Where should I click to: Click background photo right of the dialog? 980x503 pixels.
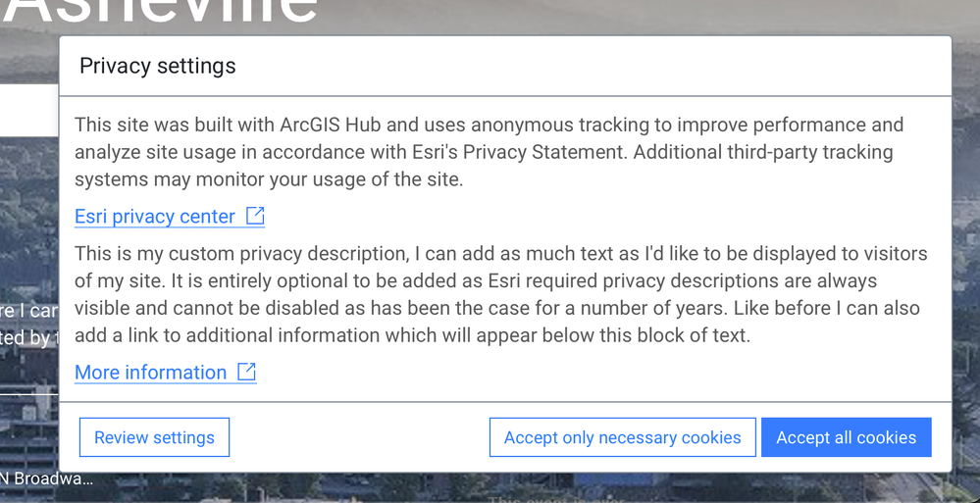966,245
